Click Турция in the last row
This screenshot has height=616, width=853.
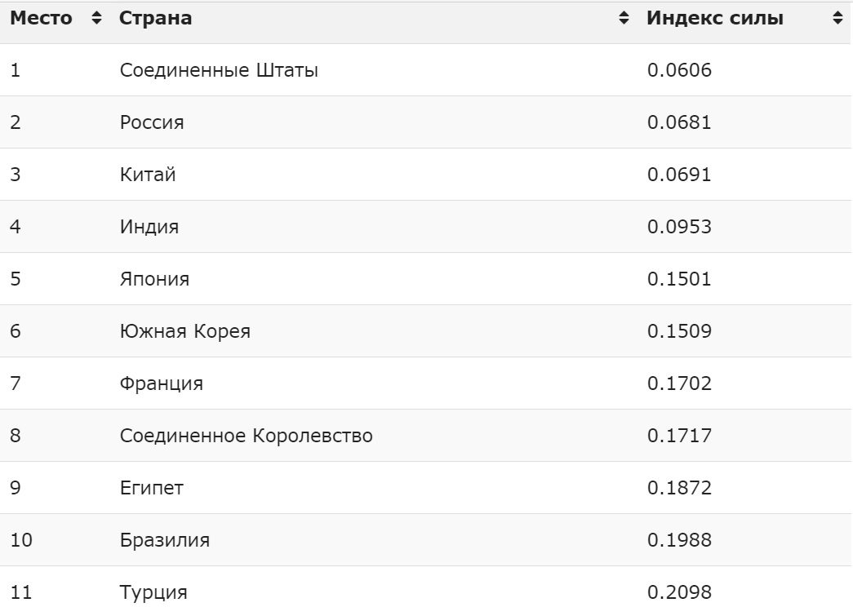pos(153,592)
